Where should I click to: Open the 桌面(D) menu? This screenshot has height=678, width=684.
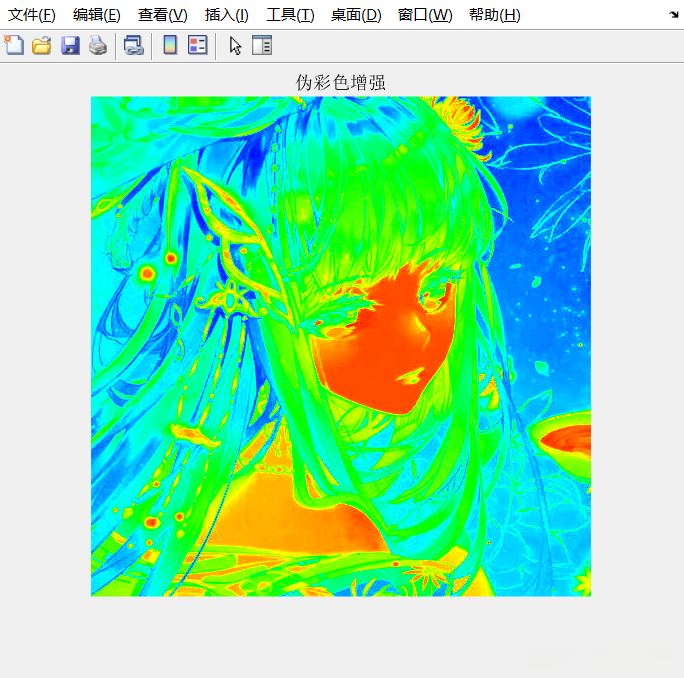[356, 15]
